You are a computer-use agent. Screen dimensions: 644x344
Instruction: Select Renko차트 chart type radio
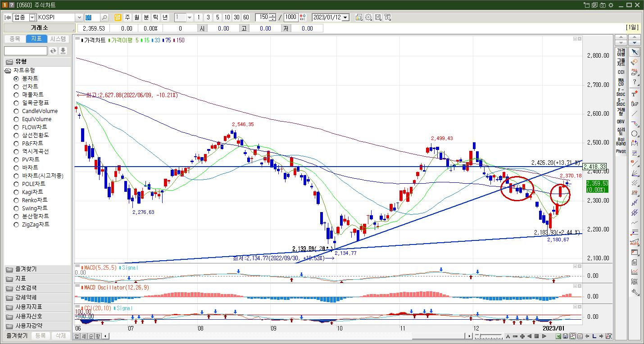click(x=16, y=200)
